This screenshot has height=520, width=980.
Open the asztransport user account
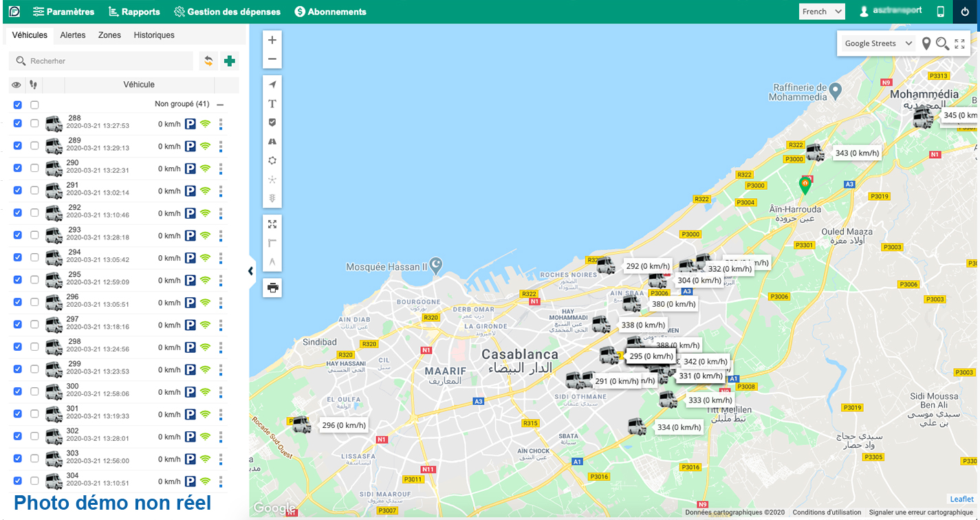890,12
